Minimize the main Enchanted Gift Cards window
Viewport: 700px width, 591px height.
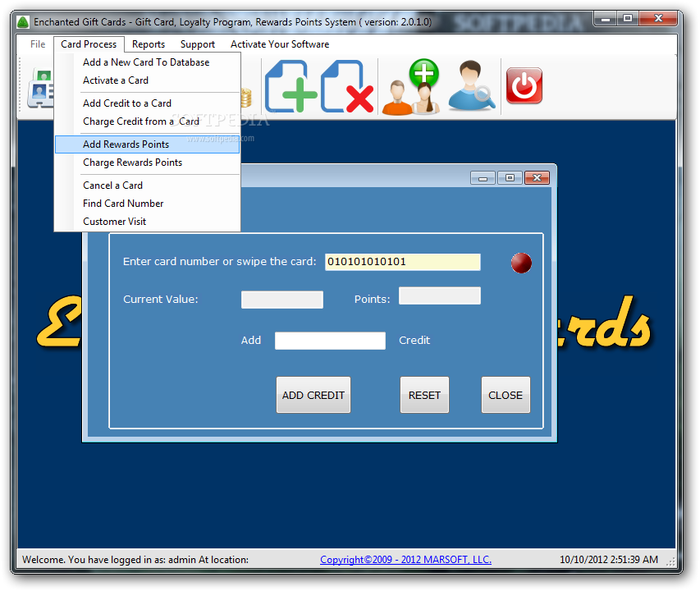coord(606,19)
